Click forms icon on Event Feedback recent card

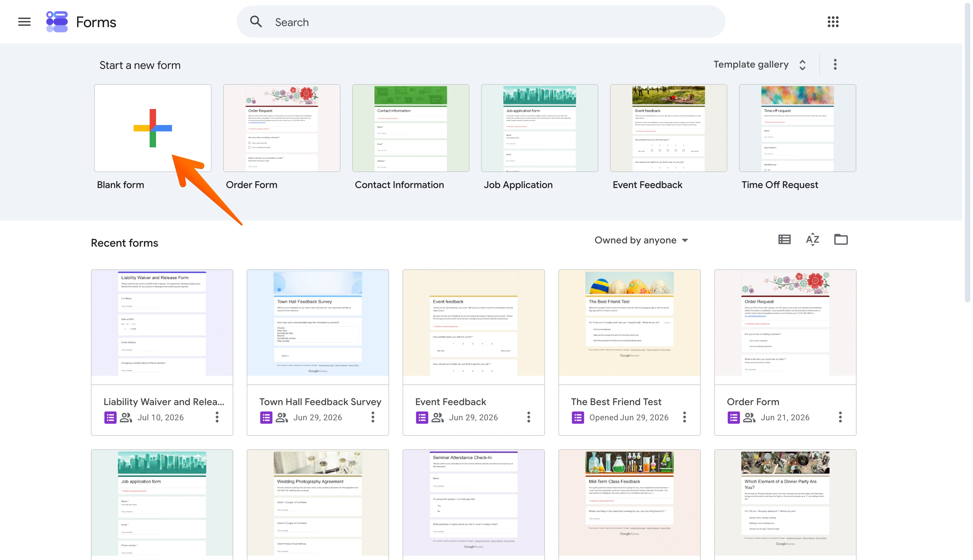[x=422, y=418]
